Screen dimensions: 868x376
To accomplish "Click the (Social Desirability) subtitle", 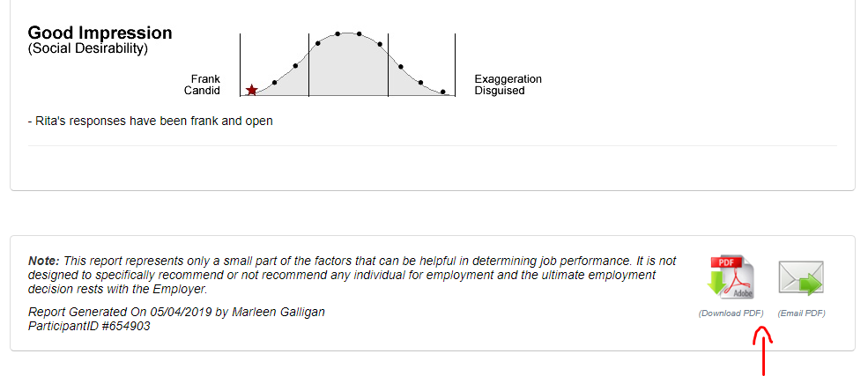I will 88,48.
